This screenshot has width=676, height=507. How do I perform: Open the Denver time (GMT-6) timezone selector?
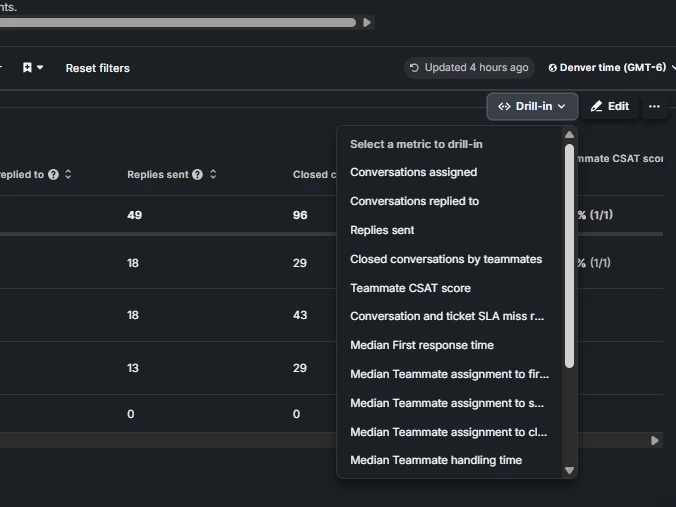(613, 68)
